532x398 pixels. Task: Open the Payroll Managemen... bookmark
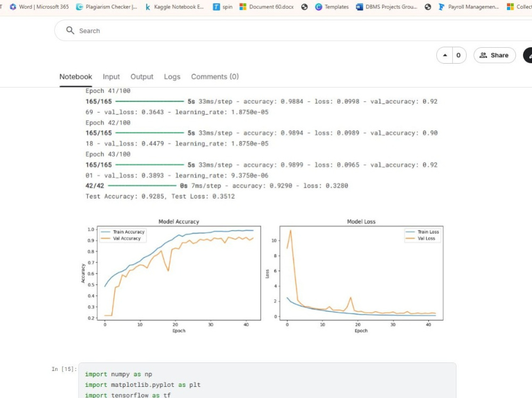469,7
